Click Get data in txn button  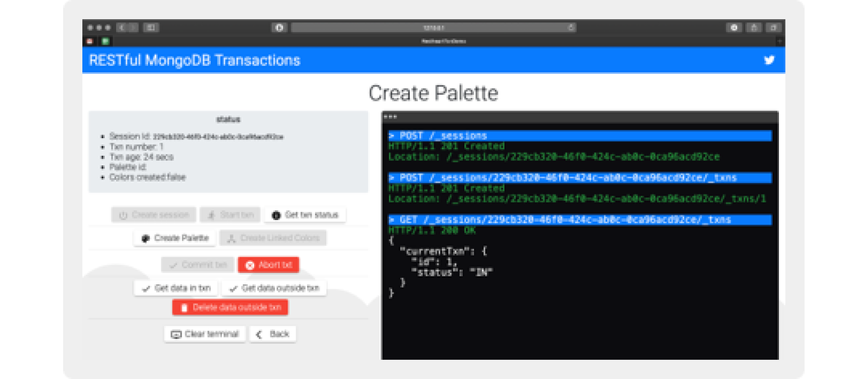(x=176, y=288)
